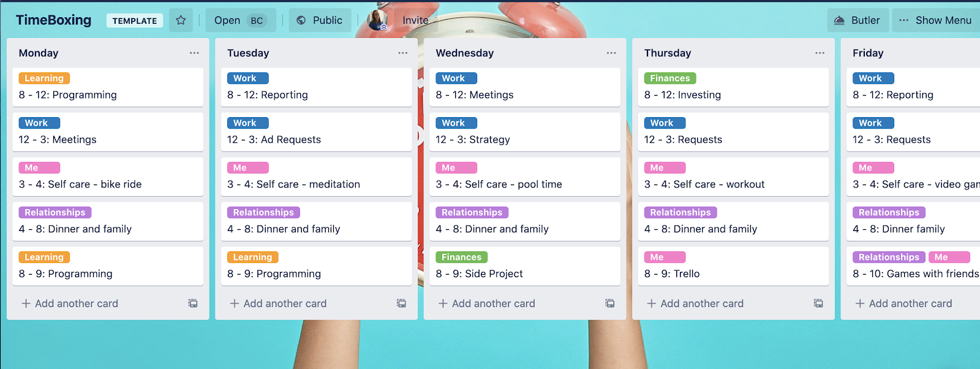Open the Wednesday list actions menu
980x369 pixels.
point(611,53)
